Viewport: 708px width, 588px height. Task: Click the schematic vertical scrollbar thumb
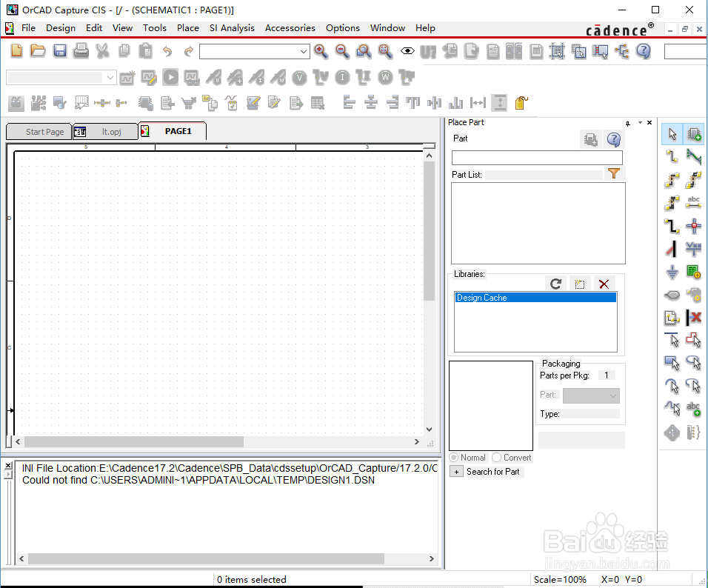click(429, 231)
